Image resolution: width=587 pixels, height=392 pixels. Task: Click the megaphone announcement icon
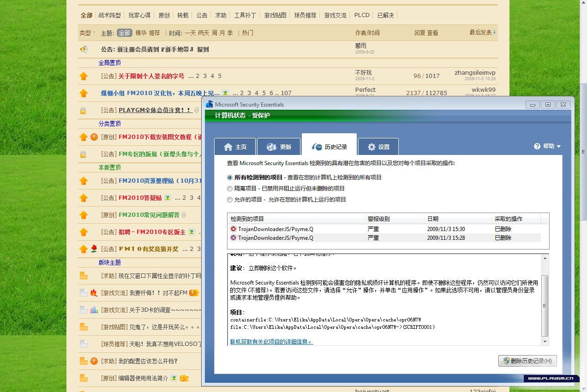pyautogui.click(x=84, y=49)
